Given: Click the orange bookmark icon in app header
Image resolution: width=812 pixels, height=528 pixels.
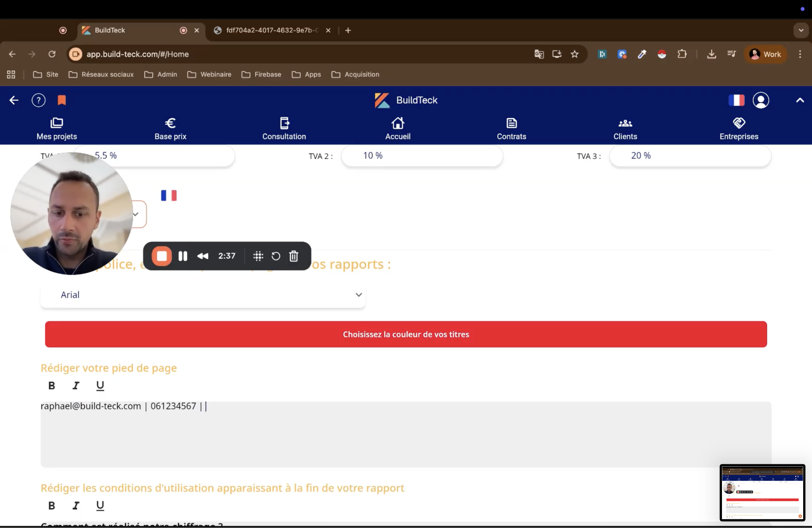Looking at the screenshot, I should tap(62, 100).
